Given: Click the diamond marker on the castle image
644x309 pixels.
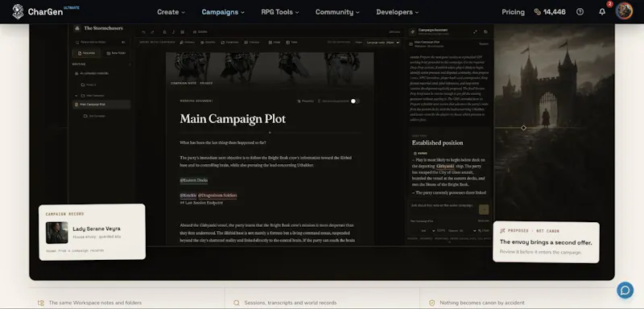Looking at the screenshot, I should (x=523, y=128).
